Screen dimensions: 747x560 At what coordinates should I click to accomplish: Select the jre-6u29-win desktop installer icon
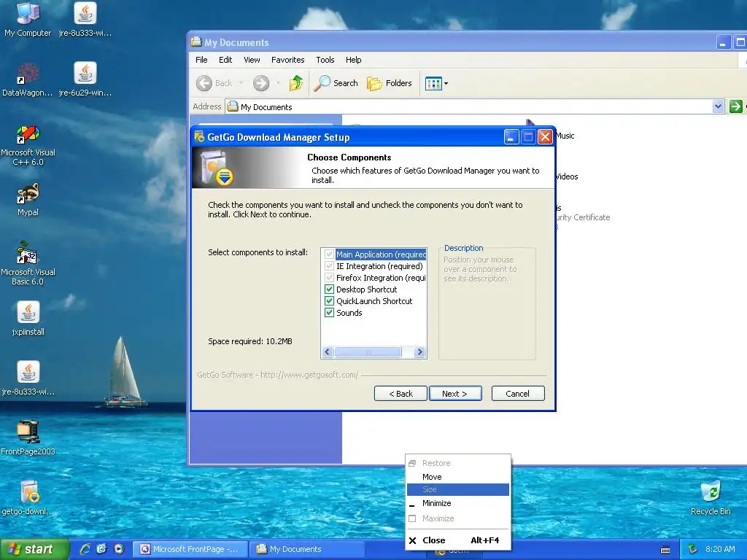coord(85,79)
